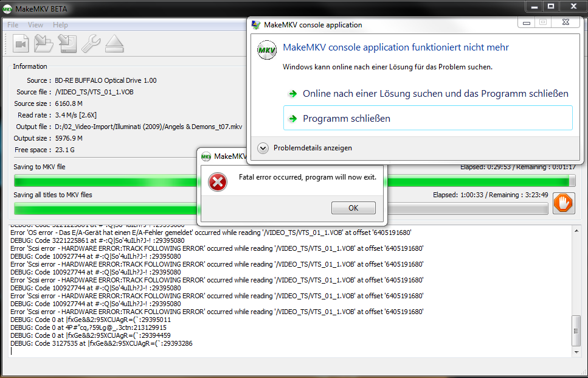Click the MakeMKV logo in main title bar

coord(7,9)
